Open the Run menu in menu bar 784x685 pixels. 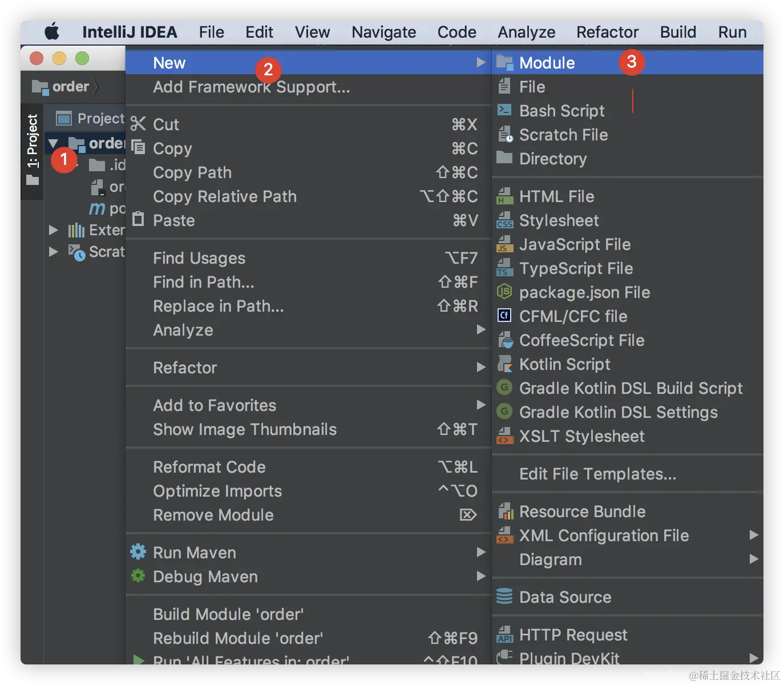coord(732,32)
